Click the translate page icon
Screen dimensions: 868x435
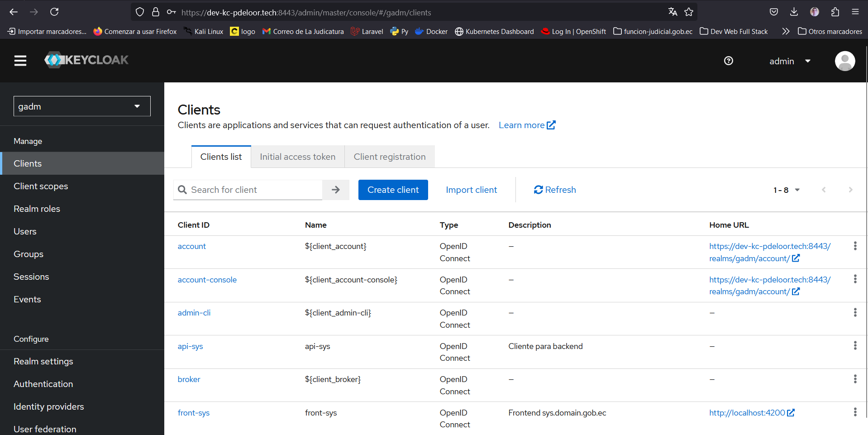(672, 12)
